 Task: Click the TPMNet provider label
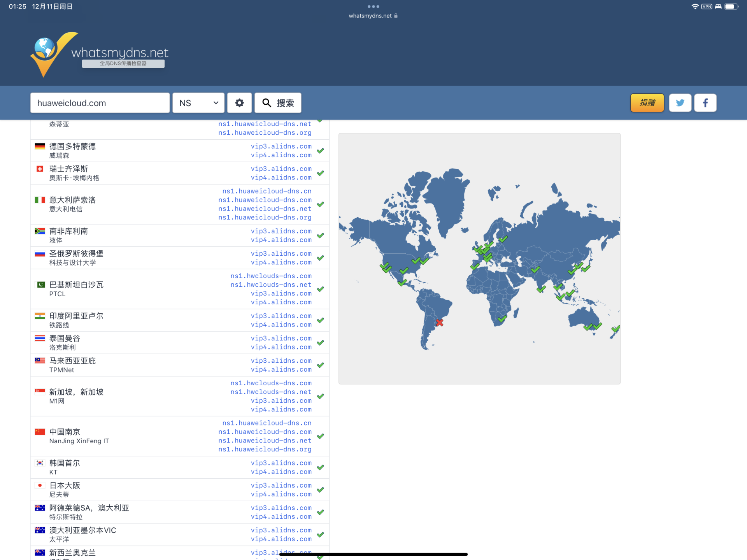61,370
